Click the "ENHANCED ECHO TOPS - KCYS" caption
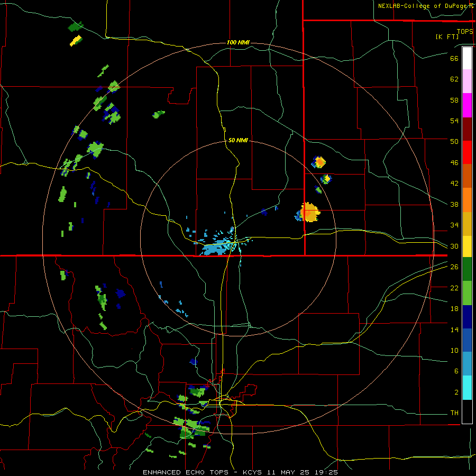 (x=204, y=472)
